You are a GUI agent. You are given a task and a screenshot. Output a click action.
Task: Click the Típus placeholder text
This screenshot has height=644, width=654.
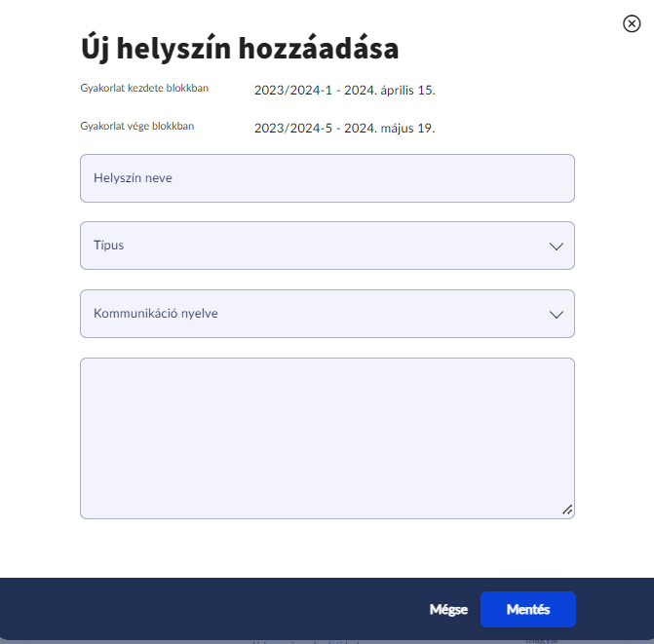108,246
